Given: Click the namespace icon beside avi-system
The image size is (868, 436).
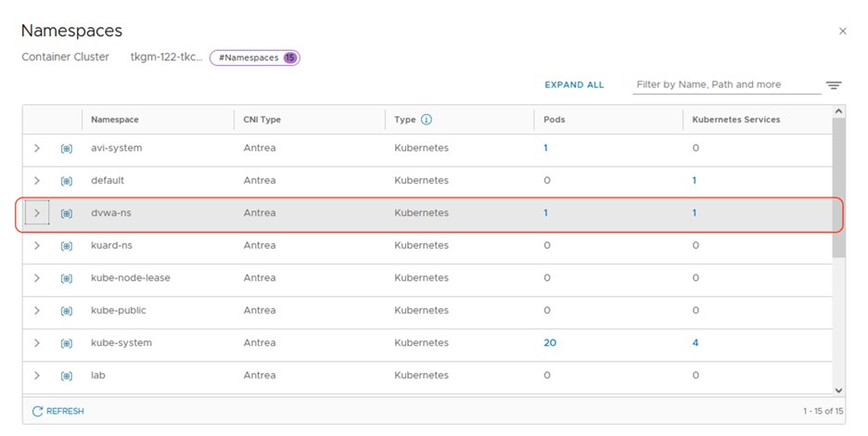Looking at the screenshot, I should pos(66,148).
